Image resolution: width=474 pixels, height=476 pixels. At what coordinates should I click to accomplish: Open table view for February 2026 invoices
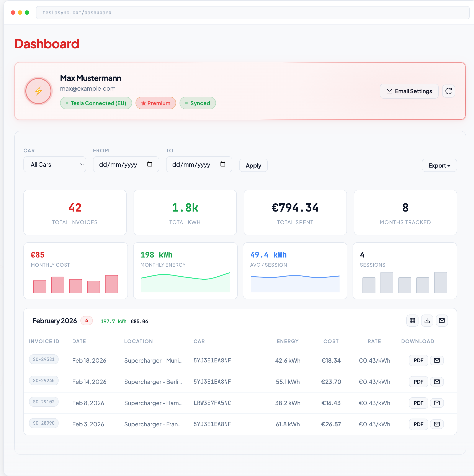click(412, 321)
